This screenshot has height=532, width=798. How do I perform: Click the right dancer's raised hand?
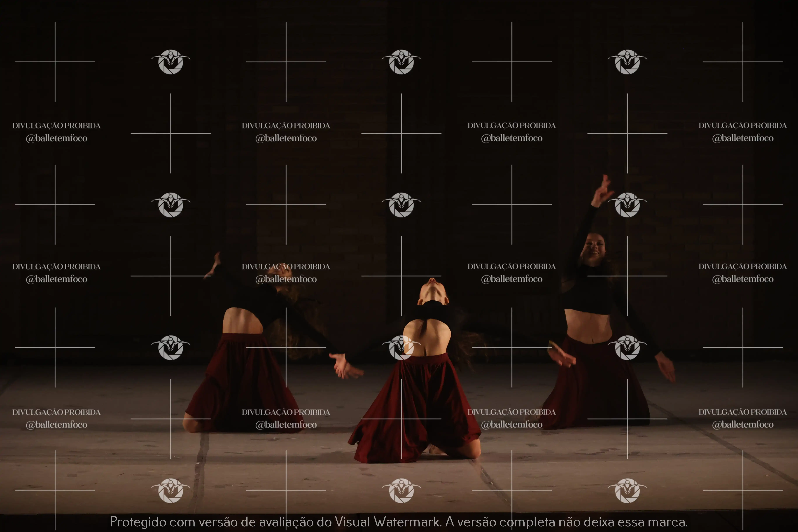(602, 192)
